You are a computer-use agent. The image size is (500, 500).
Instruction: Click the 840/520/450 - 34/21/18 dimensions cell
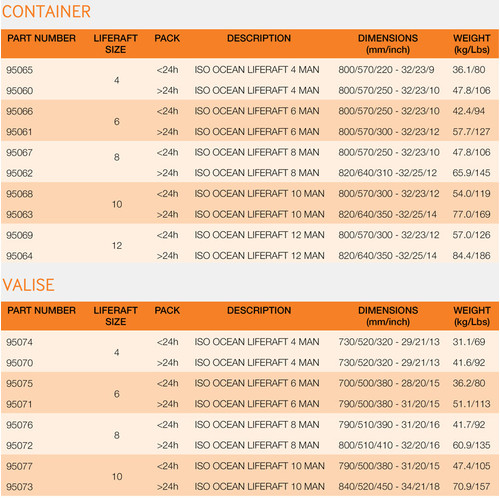(x=389, y=487)
